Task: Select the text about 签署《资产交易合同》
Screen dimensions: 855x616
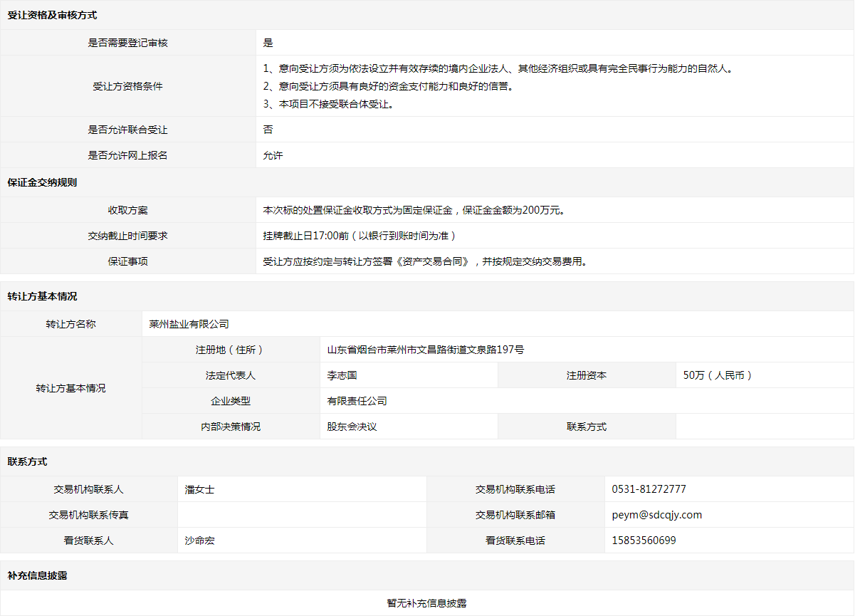Action: coord(426,261)
